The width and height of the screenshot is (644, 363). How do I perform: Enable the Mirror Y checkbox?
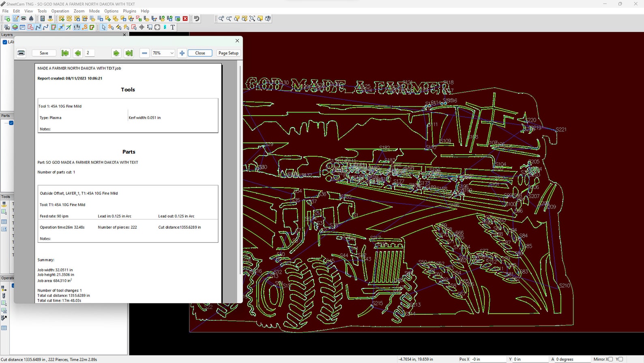point(620,359)
